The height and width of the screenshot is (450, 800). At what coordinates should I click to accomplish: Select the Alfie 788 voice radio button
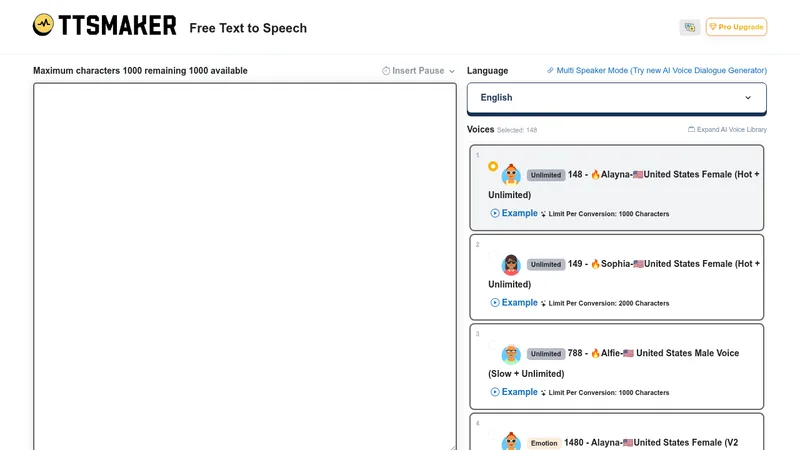tap(493, 345)
